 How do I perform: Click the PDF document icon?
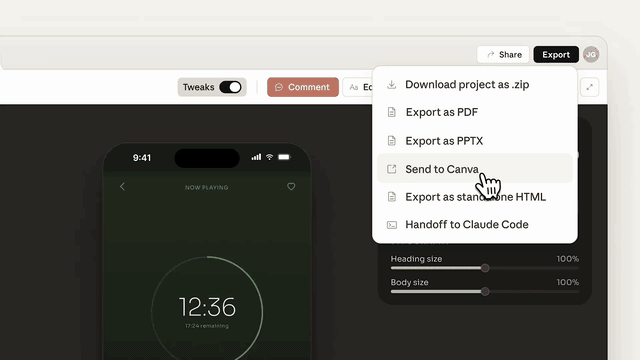click(391, 112)
